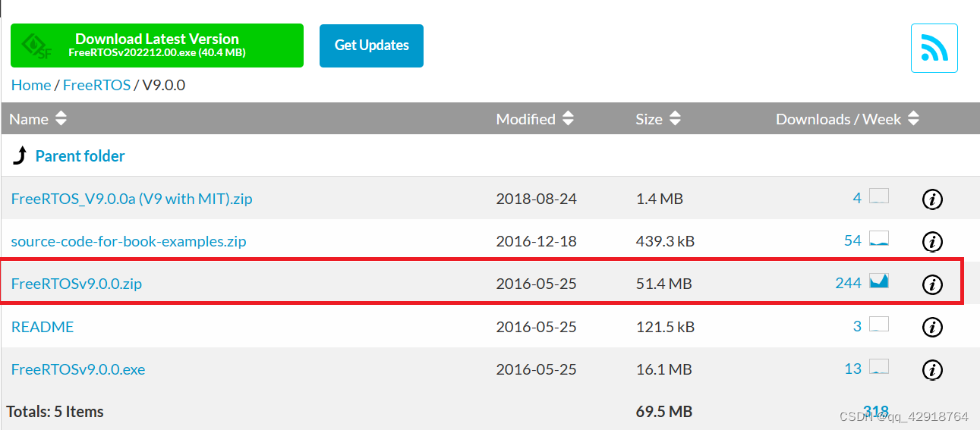This screenshot has height=430, width=980.
Task: Click the Get Updates button
Action: tap(371, 46)
